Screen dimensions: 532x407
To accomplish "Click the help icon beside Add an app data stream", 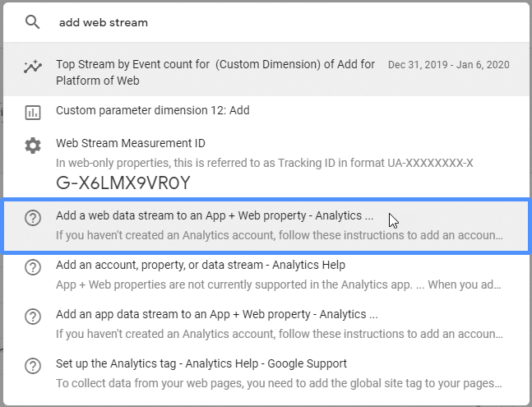I will (33, 317).
